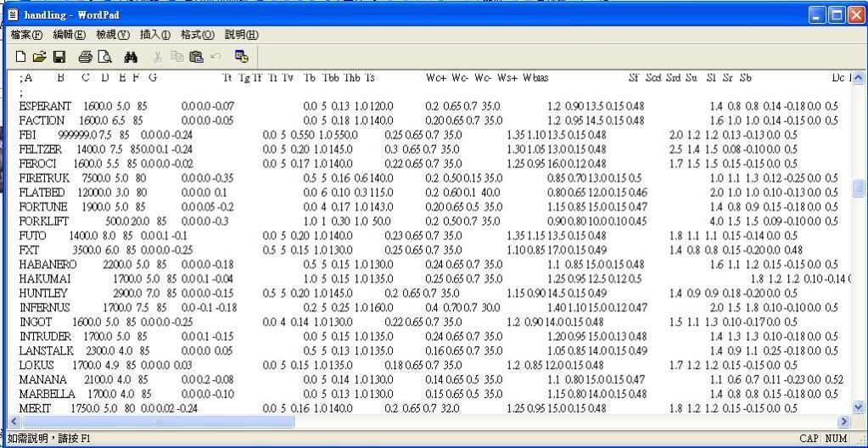The height and width of the screenshot is (448, 868).
Task: Save the document with floppy disk icon
Action: 59,56
